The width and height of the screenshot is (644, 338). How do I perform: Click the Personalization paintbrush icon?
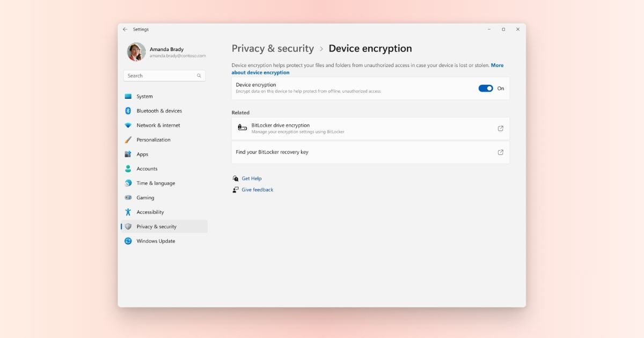pyautogui.click(x=128, y=140)
